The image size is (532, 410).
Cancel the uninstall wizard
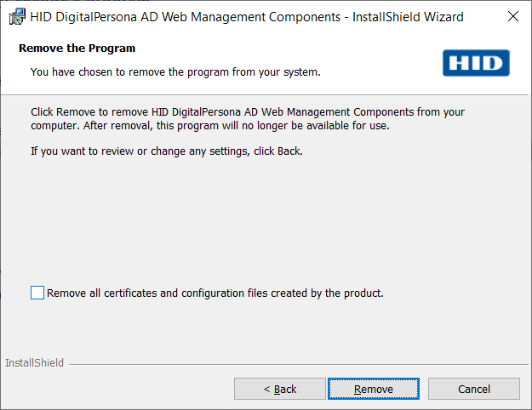pyautogui.click(x=473, y=389)
